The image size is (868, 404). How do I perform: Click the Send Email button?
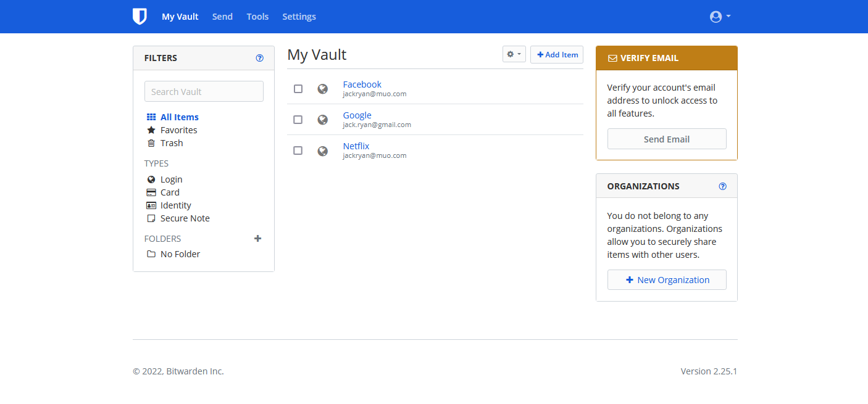click(x=667, y=139)
